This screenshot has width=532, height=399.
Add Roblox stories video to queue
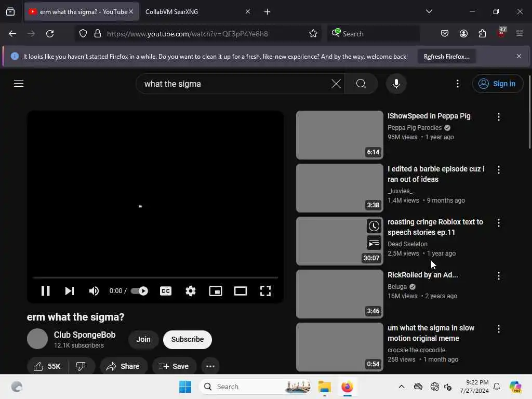click(x=374, y=243)
